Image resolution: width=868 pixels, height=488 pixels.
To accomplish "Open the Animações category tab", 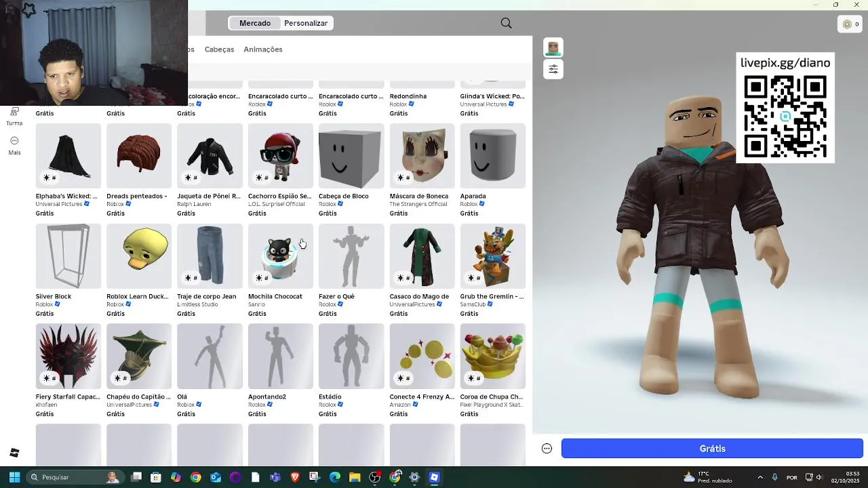I will click(263, 49).
